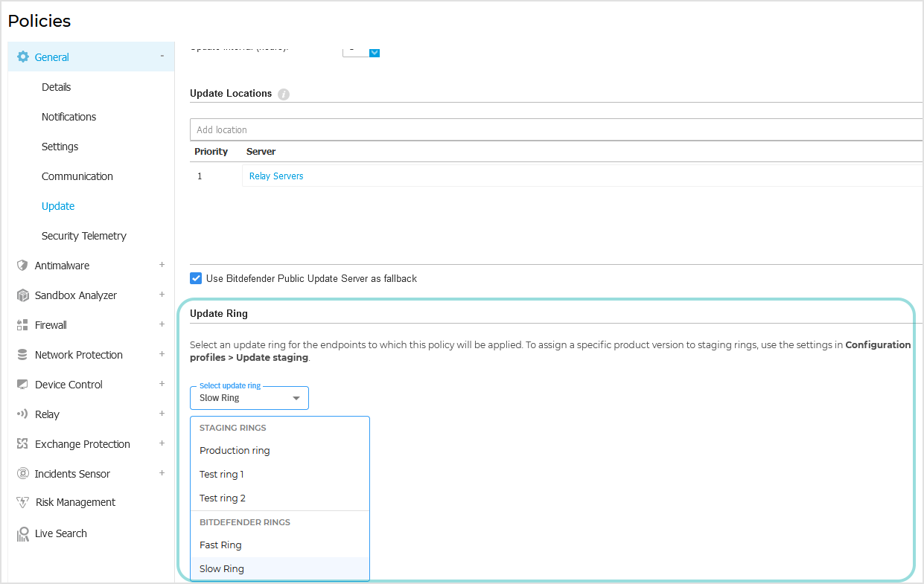Click the Relay Servers link

pos(275,176)
